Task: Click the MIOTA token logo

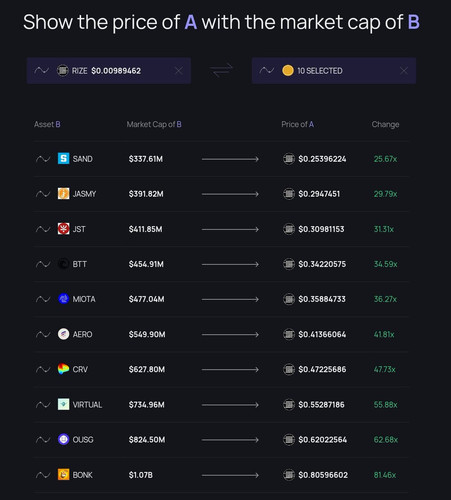Action: (63, 299)
